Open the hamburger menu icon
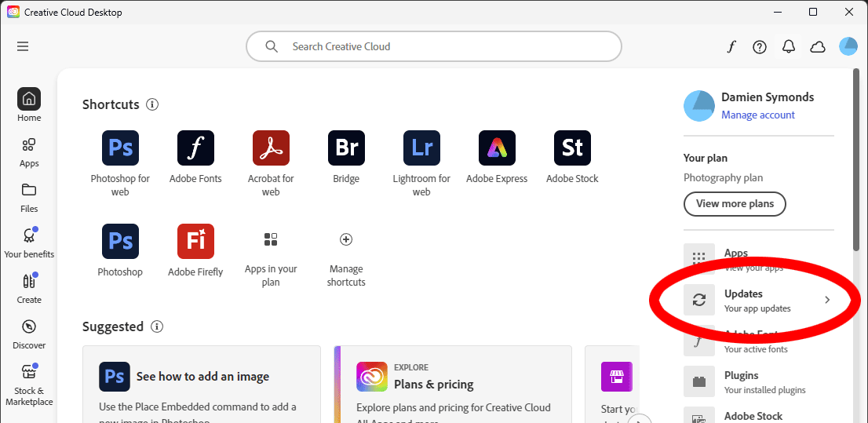 (x=23, y=46)
